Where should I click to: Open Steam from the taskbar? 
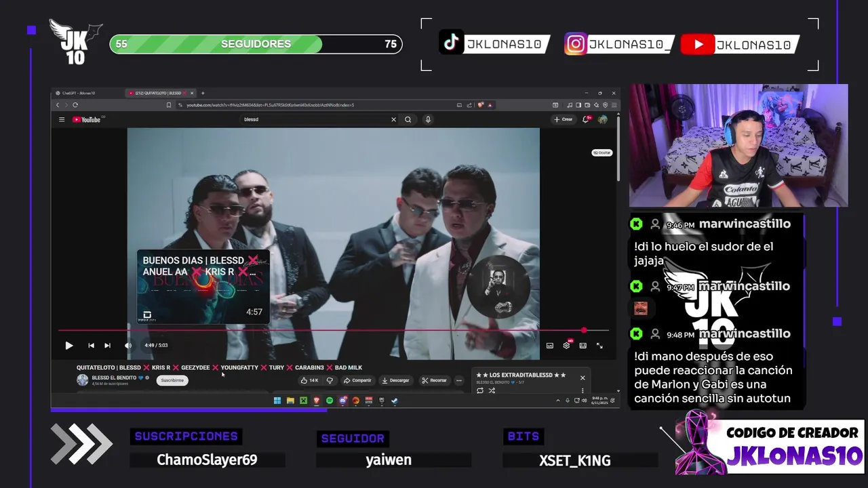(x=395, y=401)
